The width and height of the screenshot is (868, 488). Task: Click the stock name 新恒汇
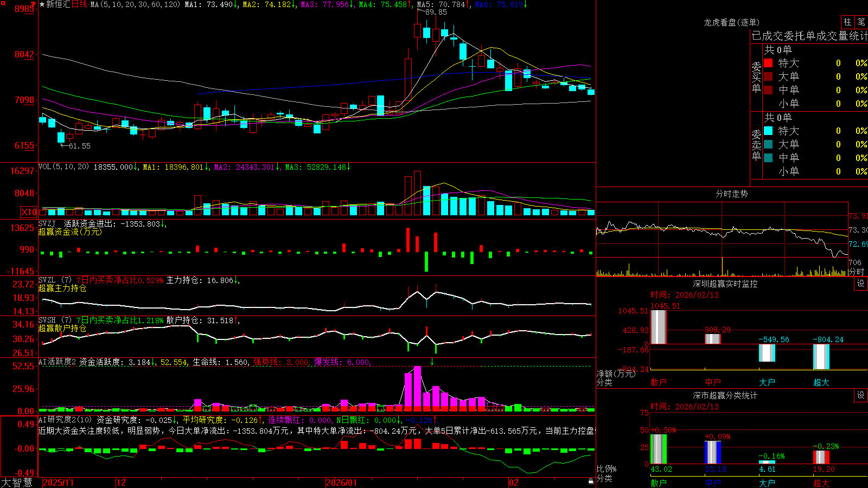[58, 4]
